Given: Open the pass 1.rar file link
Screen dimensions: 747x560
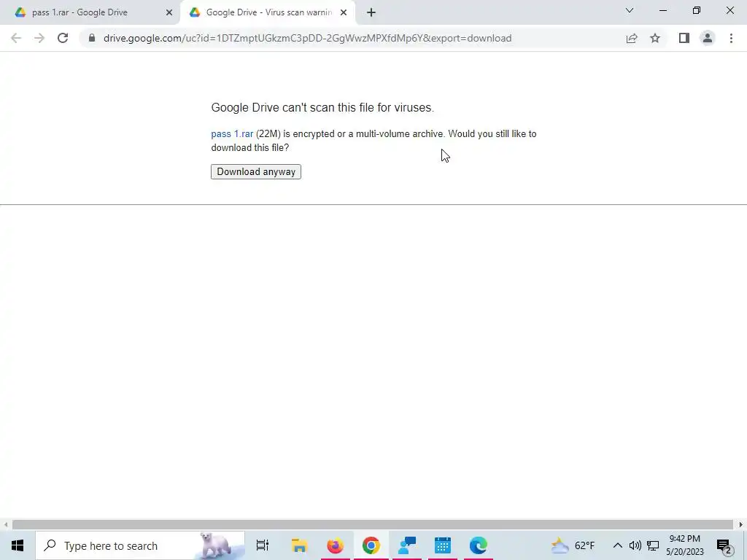Looking at the screenshot, I should pyautogui.click(x=232, y=134).
